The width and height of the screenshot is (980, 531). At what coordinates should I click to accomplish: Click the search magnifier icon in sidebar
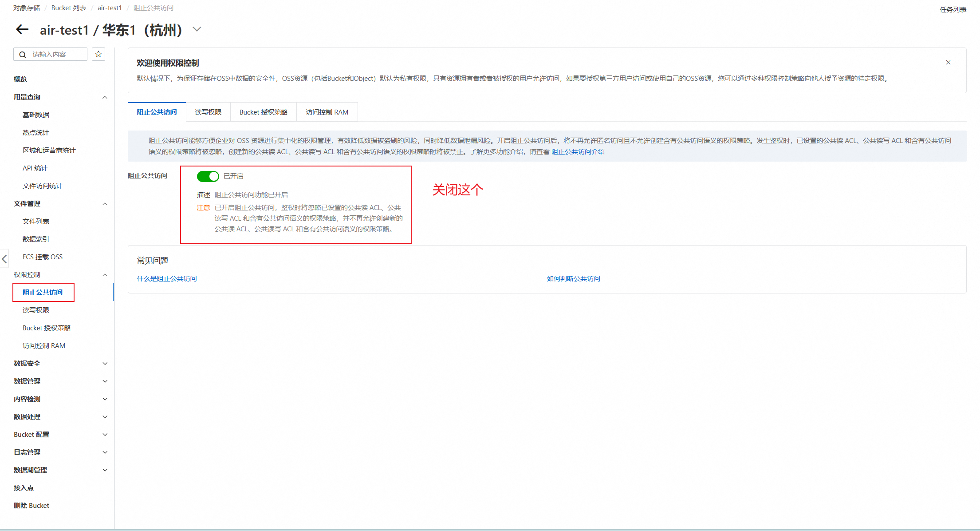tap(23, 55)
